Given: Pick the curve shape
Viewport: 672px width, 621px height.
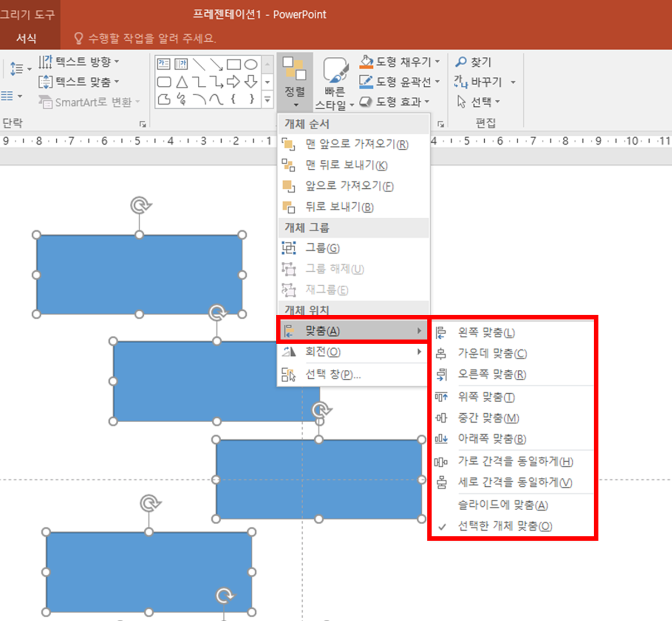Looking at the screenshot, I should 216,100.
